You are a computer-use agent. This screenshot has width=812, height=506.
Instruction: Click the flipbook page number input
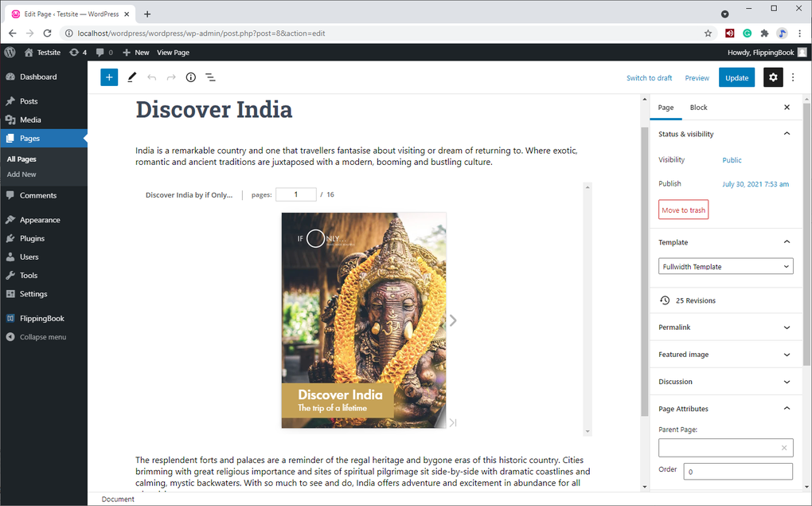point(295,194)
